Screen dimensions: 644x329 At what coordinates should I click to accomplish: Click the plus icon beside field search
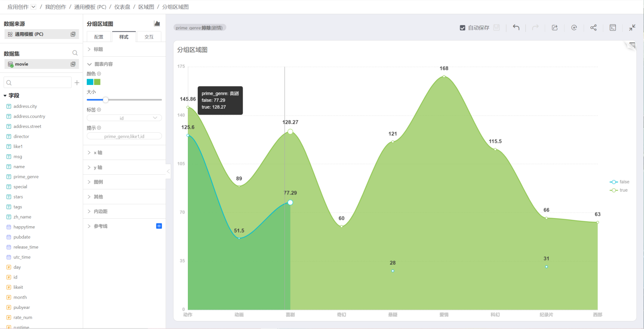point(77,83)
